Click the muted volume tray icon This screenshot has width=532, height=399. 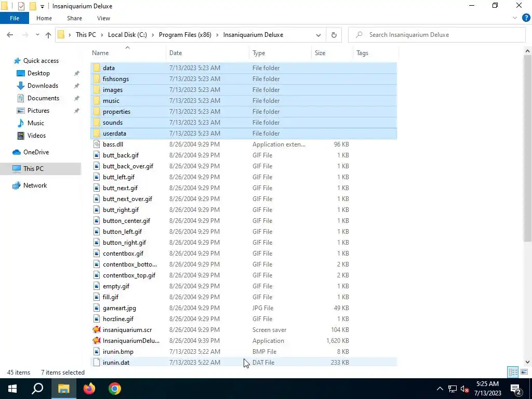tap(465, 389)
